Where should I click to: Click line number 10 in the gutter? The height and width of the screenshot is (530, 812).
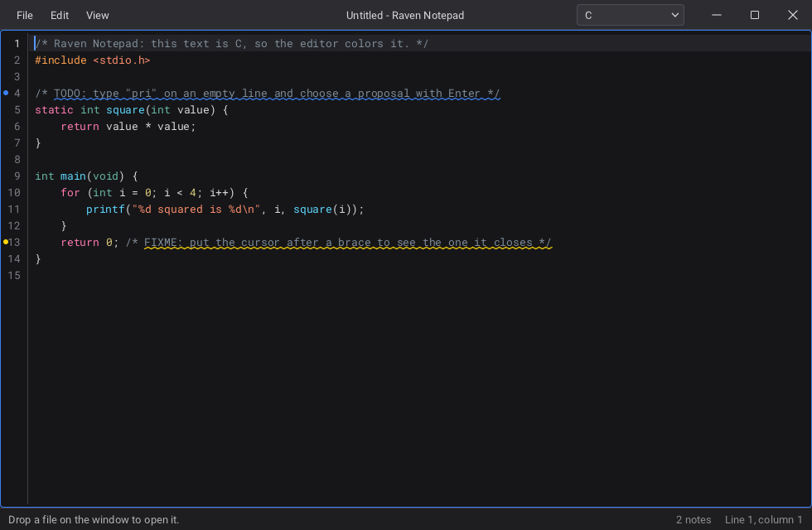[14, 192]
